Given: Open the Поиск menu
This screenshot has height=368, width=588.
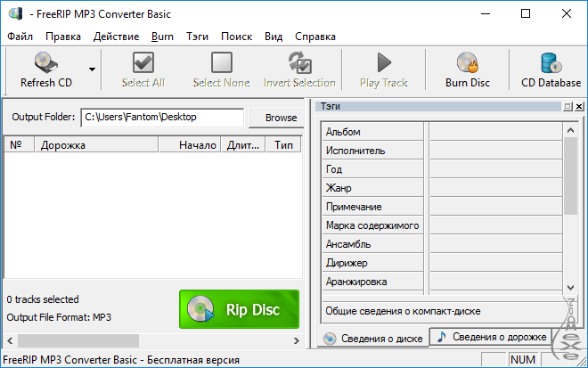Looking at the screenshot, I should point(237,37).
